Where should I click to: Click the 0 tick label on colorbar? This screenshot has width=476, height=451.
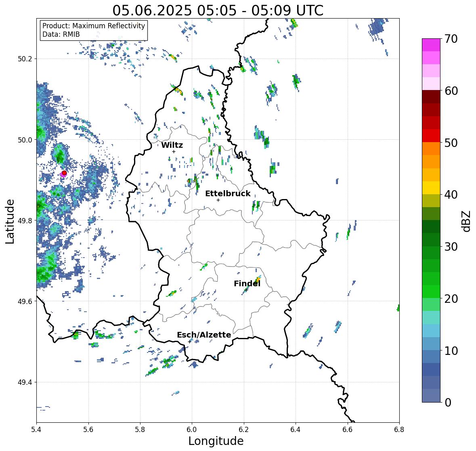(448, 403)
